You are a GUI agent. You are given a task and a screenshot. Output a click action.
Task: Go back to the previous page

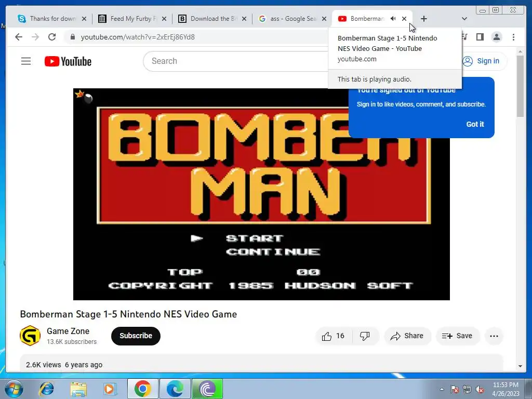point(19,37)
